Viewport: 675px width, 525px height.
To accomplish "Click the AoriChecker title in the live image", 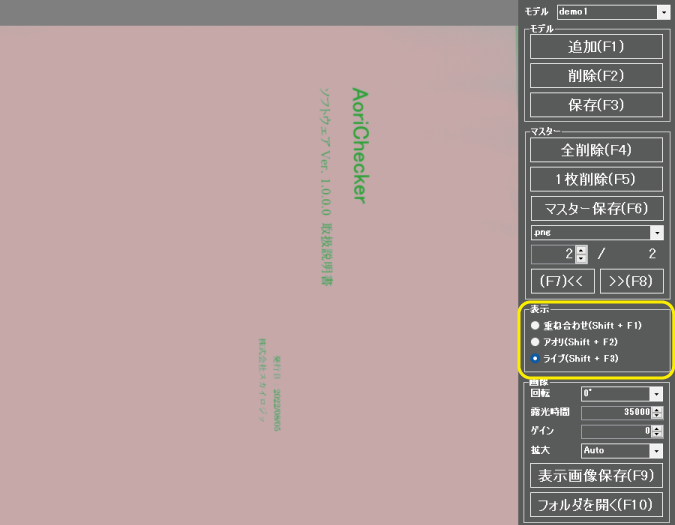I will pos(360,146).
